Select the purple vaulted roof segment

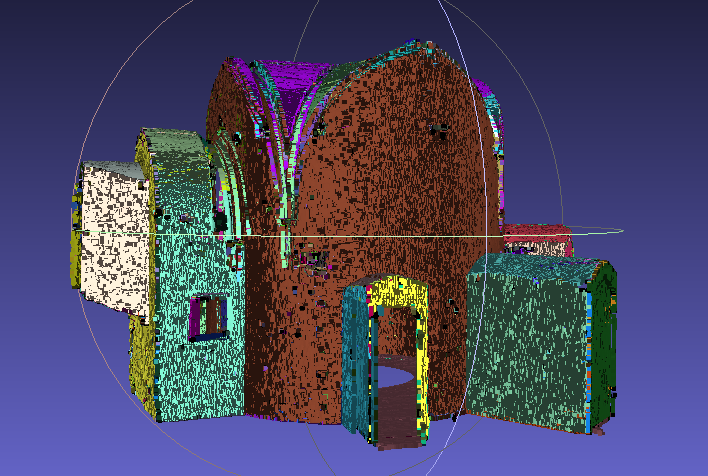point(293,88)
